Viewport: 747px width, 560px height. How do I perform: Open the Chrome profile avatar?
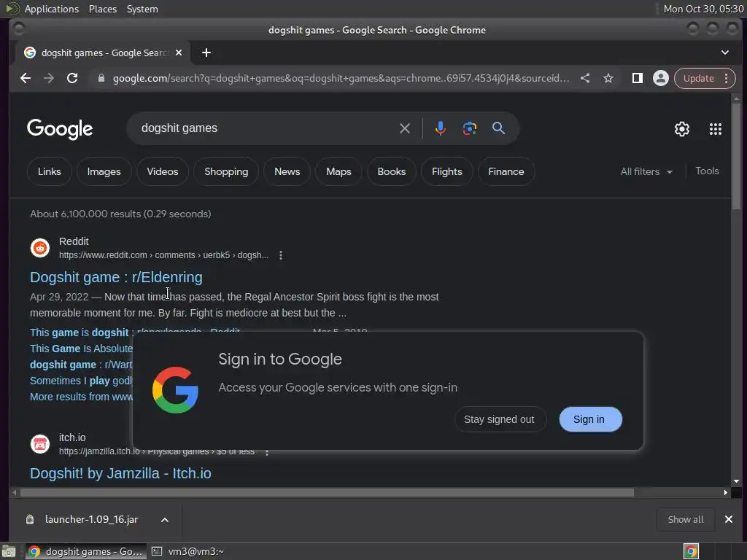click(661, 78)
